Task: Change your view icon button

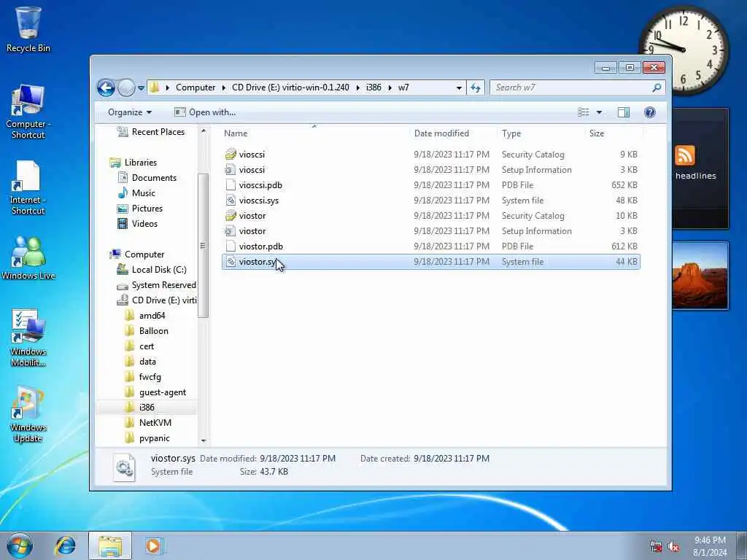Action: click(x=584, y=112)
